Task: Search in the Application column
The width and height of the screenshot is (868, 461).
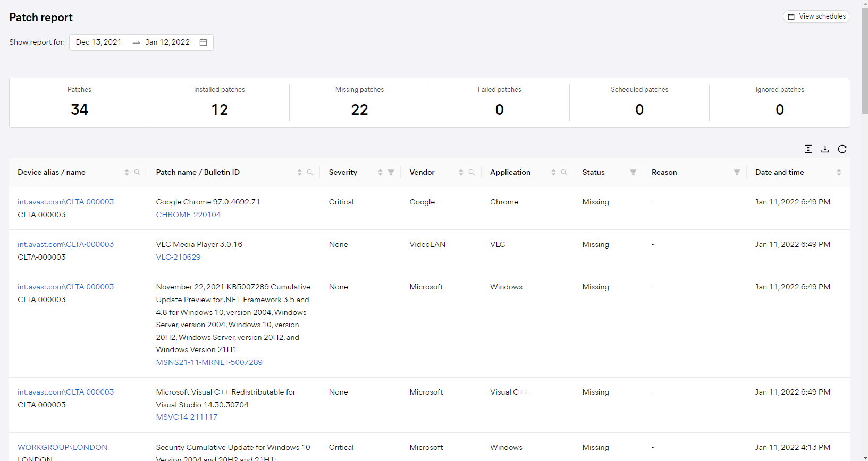Action: (x=564, y=173)
